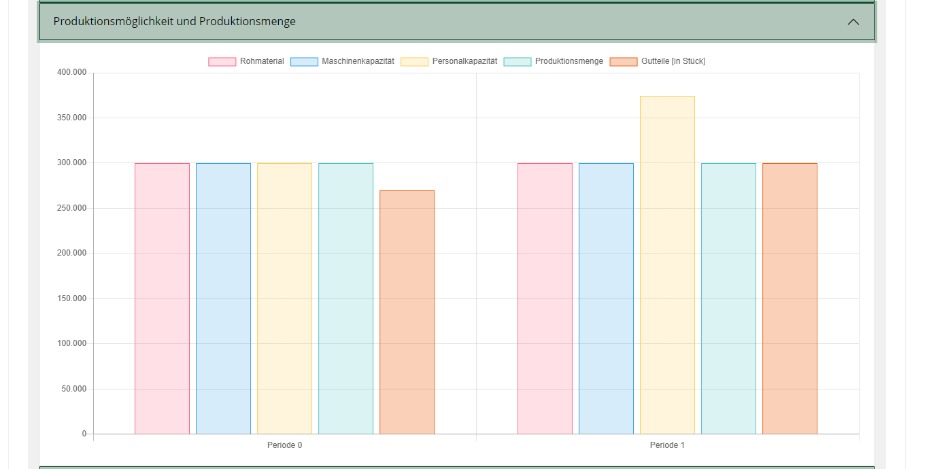The width and height of the screenshot is (950, 469).
Task: Click the 300.000 y-axis value
Action: pos(72,163)
